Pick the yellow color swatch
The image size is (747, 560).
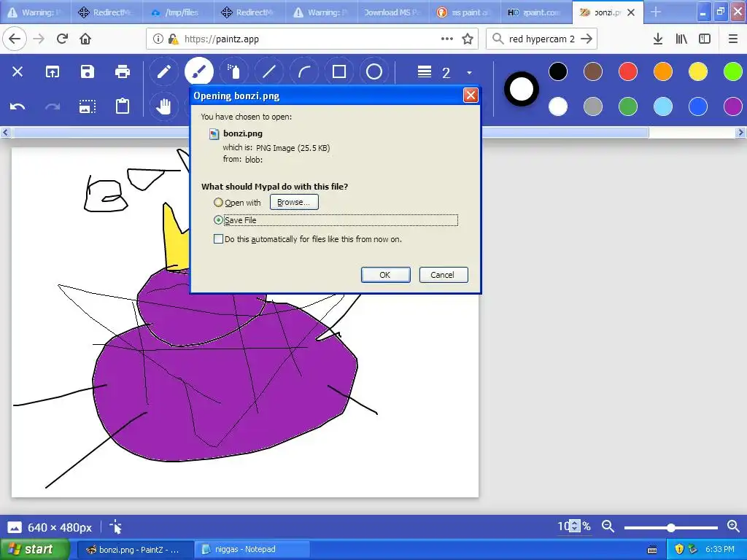point(698,72)
